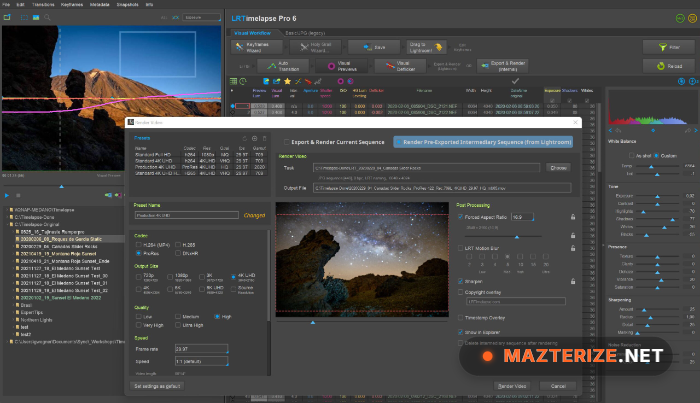Open the Holy Grail Wizard
The height and width of the screenshot is (403, 700).
(x=315, y=47)
